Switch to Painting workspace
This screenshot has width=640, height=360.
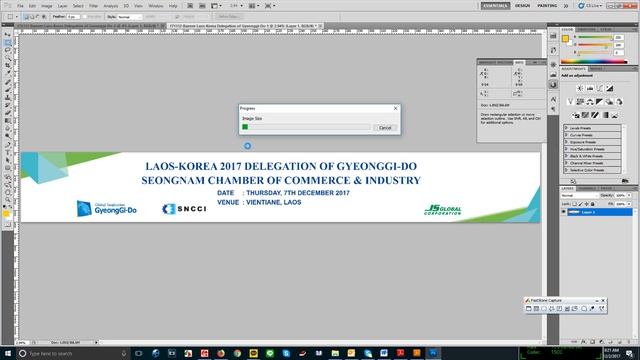pos(547,6)
